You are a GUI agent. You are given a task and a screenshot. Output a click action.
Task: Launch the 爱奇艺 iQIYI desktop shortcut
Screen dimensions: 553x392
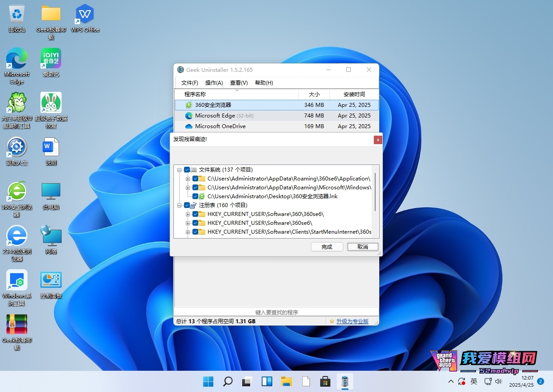click(x=51, y=63)
